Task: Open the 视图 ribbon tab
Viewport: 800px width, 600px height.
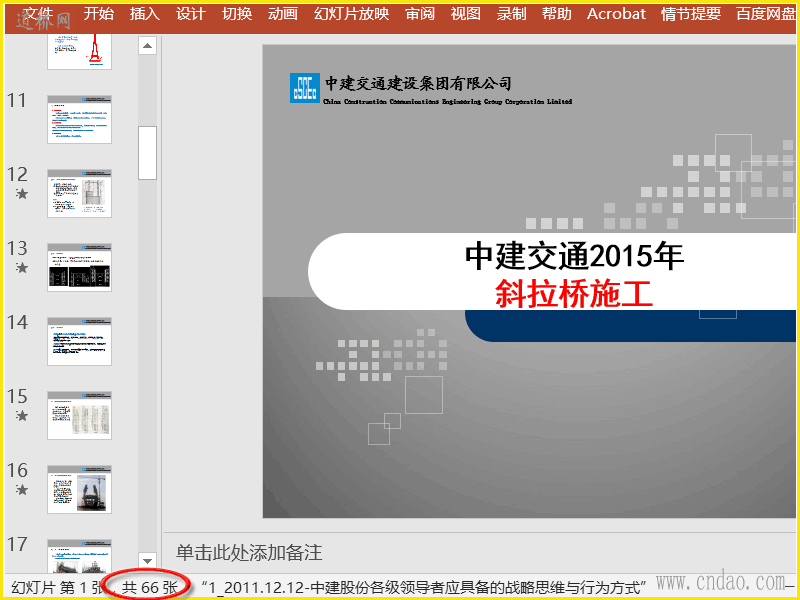Action: tap(465, 14)
